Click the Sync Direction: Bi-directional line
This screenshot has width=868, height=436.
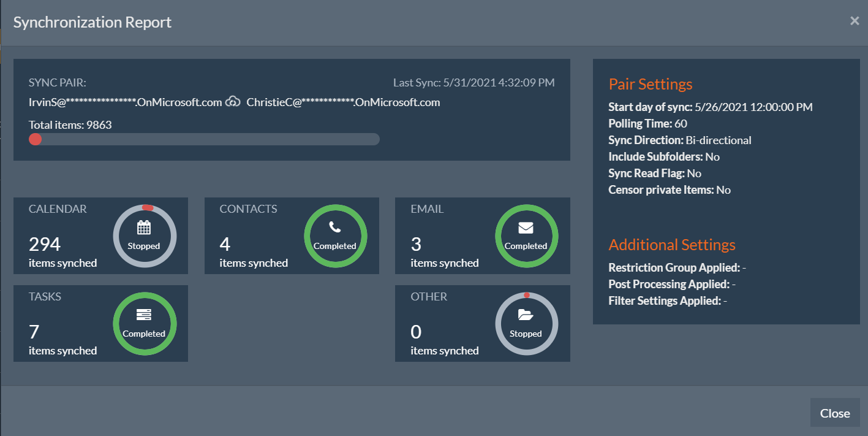pos(680,140)
